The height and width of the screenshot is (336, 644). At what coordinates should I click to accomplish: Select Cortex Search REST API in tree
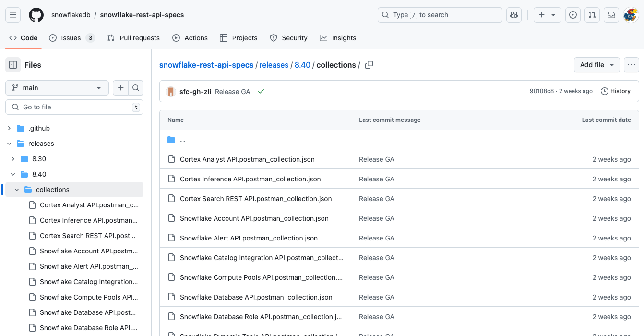tap(89, 236)
